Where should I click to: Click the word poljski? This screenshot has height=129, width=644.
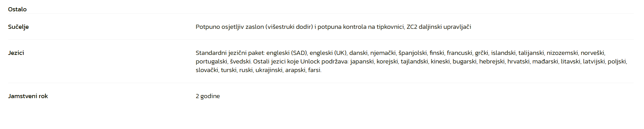[x=617, y=61]
